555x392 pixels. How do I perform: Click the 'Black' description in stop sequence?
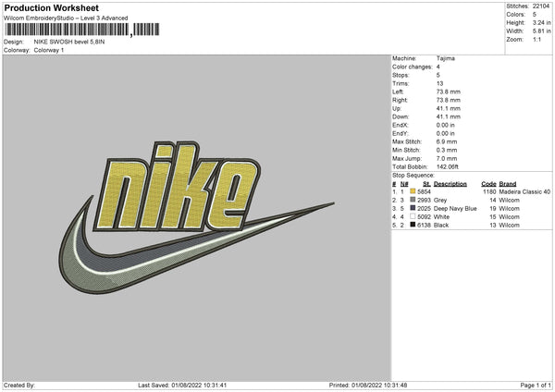[x=441, y=226]
